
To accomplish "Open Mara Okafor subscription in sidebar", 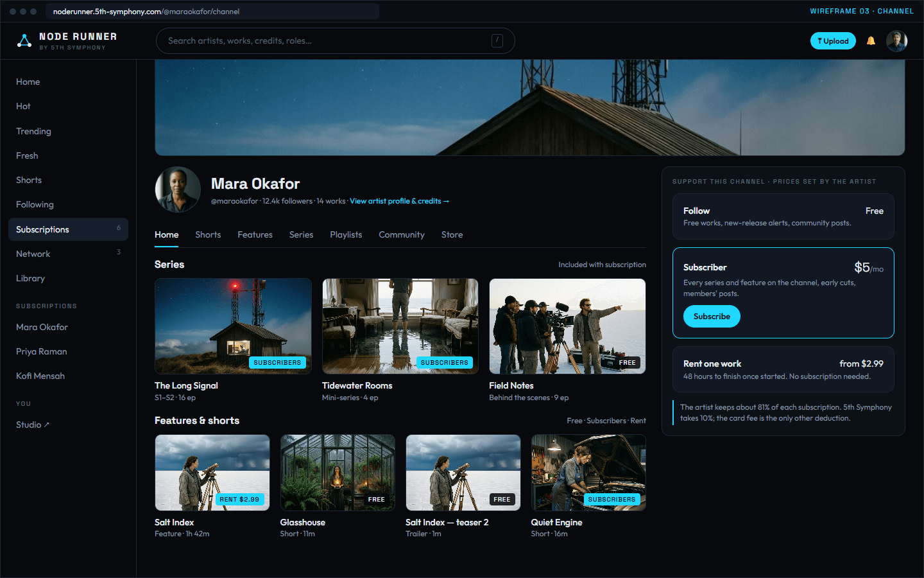I will [x=68, y=327].
